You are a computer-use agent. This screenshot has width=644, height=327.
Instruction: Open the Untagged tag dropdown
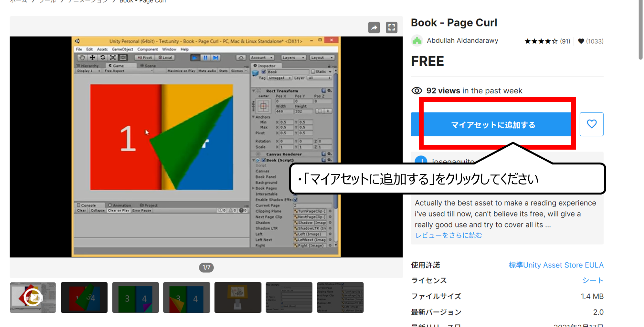280,78
